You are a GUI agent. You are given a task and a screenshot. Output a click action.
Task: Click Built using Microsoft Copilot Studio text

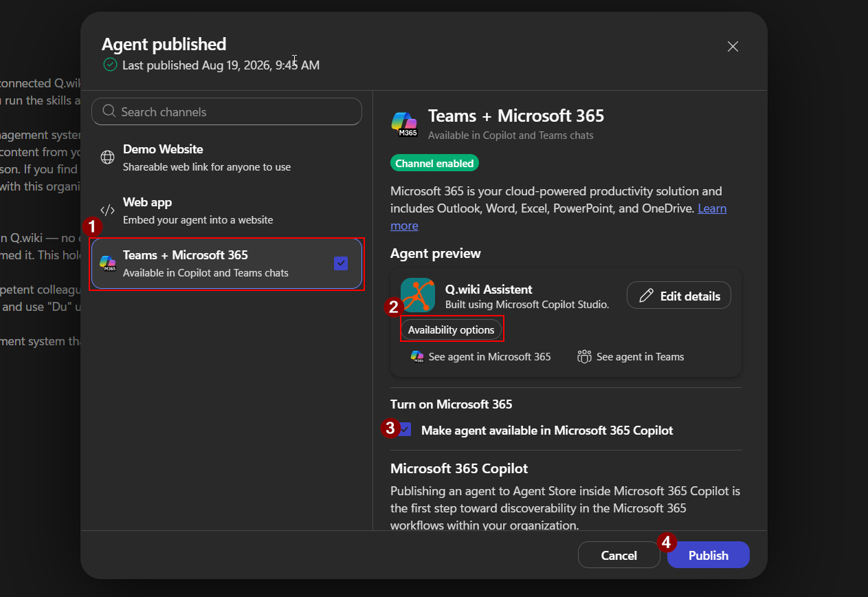click(527, 304)
